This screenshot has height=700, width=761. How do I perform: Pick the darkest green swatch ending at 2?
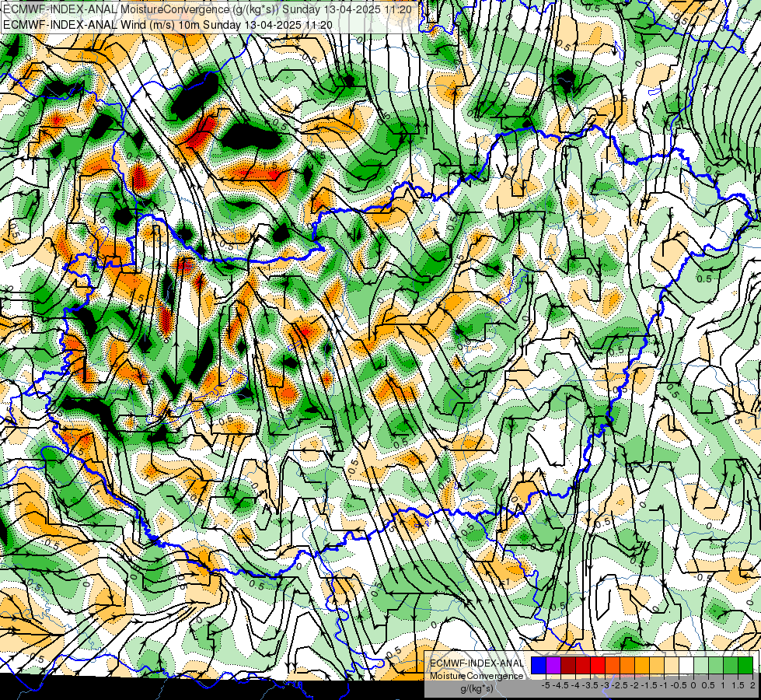[x=745, y=665]
